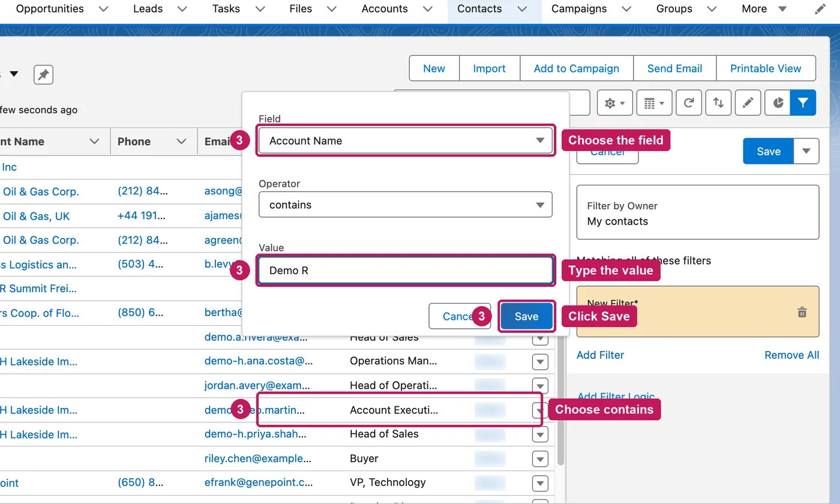Screen dimensions: 840x504
Task: Click the Value field containing Demo R
Action: 406,271
